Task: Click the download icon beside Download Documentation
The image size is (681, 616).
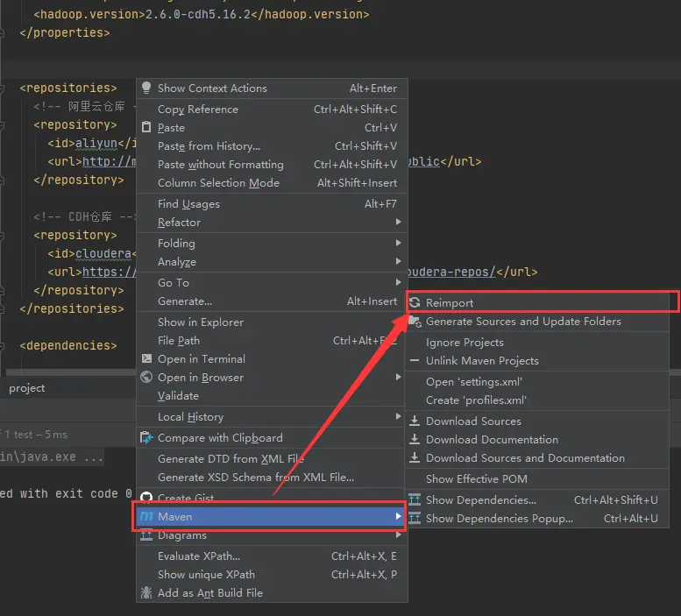Action: pyautogui.click(x=415, y=439)
